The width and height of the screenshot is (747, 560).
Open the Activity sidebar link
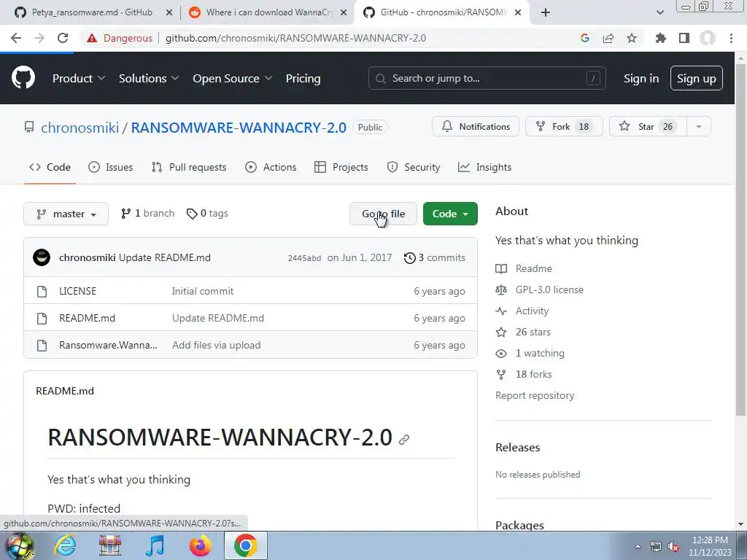point(532,311)
